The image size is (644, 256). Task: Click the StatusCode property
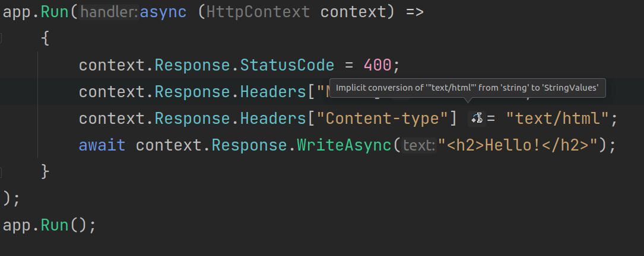coord(287,65)
